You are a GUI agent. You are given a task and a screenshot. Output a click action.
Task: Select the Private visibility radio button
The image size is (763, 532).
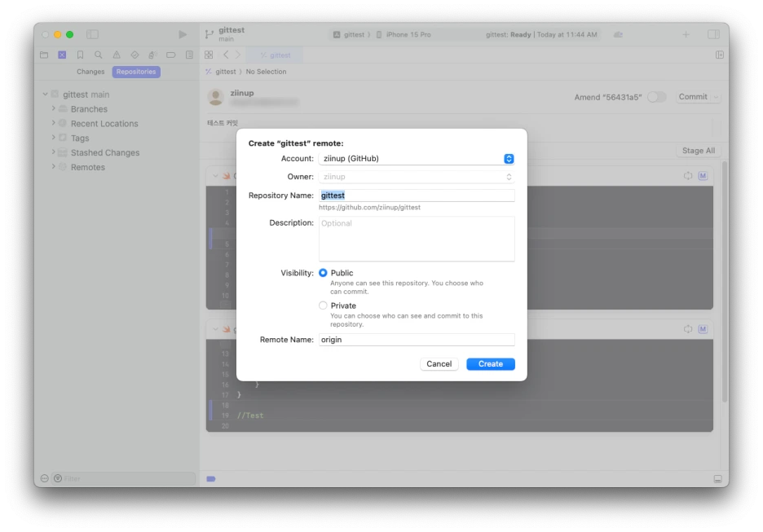[x=323, y=306]
